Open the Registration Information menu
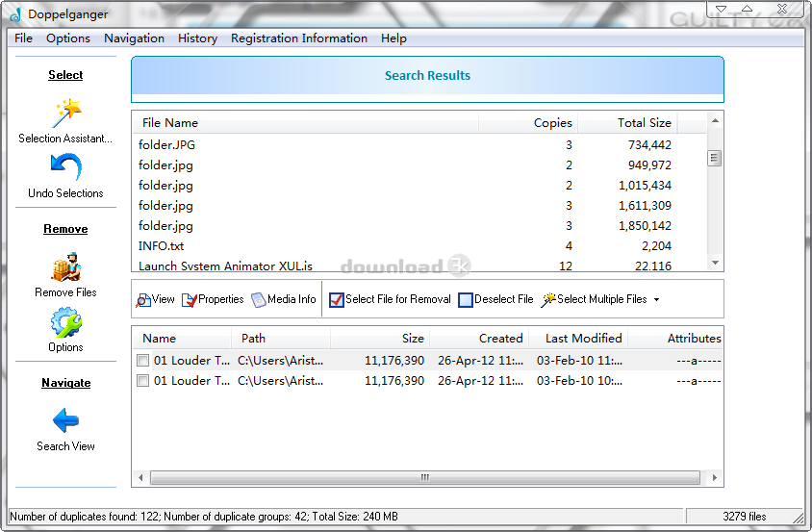 click(299, 38)
